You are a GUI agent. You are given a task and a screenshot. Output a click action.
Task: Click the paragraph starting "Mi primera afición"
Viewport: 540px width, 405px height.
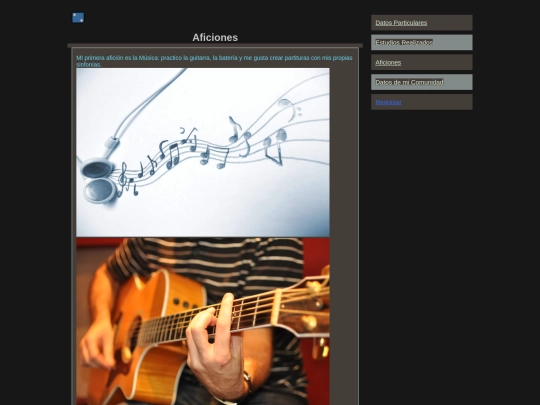[214, 61]
